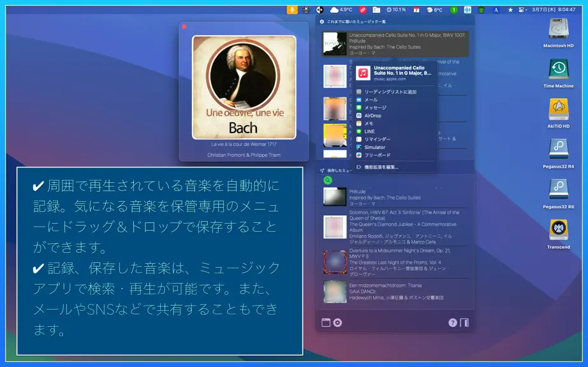Click the Apple Music icon in share popup
Viewport: 588px width, 367px height.
[x=363, y=73]
